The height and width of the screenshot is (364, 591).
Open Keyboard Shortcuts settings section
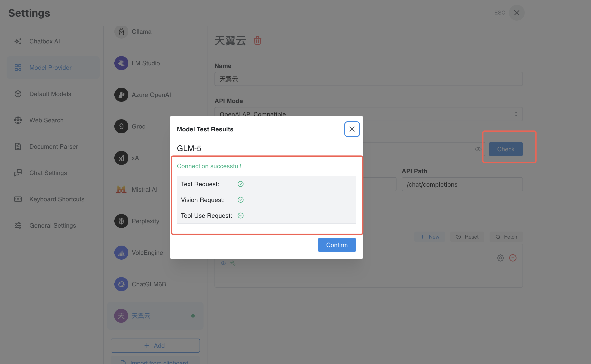pos(57,199)
